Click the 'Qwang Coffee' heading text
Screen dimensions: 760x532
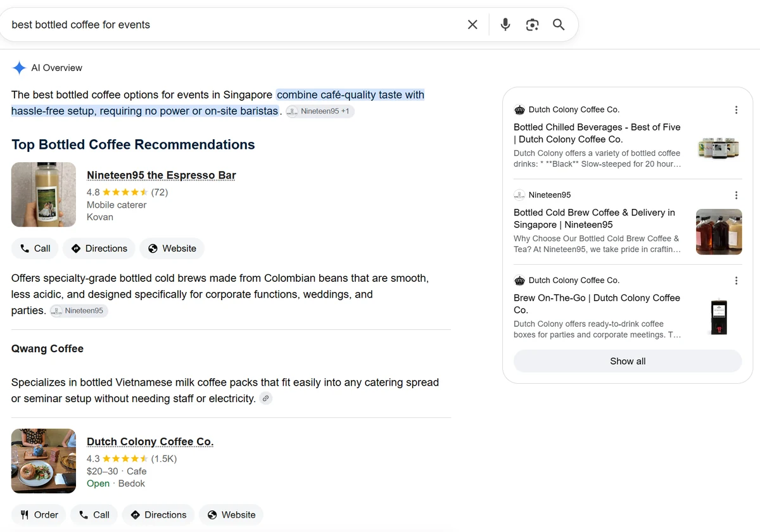click(x=47, y=349)
